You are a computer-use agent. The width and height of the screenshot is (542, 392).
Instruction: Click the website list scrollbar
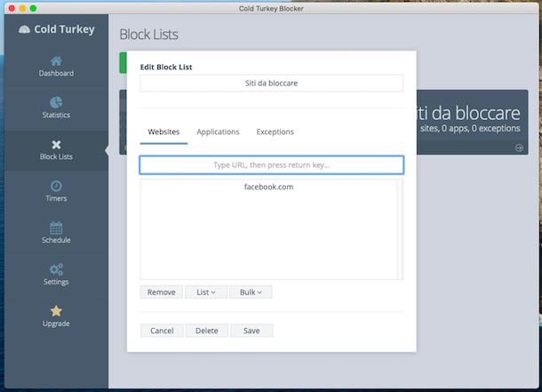(400, 229)
